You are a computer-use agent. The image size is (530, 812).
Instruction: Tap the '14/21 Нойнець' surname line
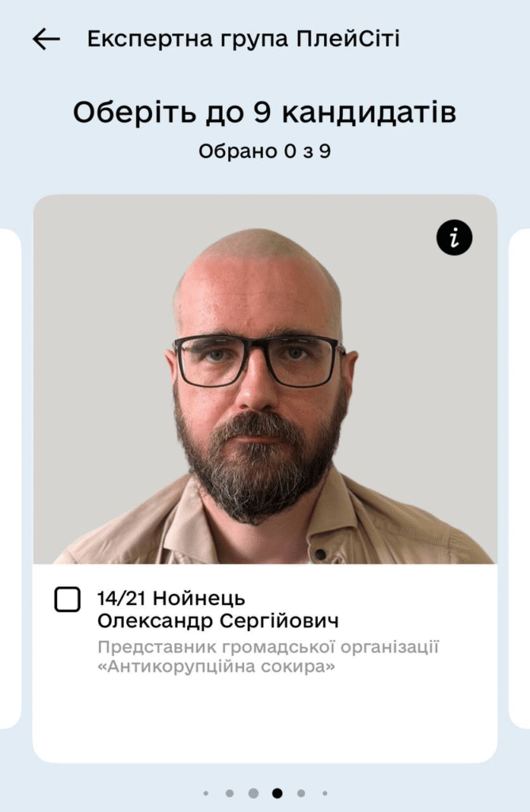pos(171,598)
